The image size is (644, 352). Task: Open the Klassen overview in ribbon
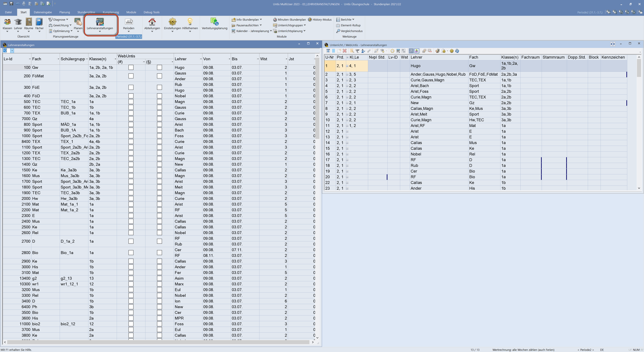(x=7, y=24)
